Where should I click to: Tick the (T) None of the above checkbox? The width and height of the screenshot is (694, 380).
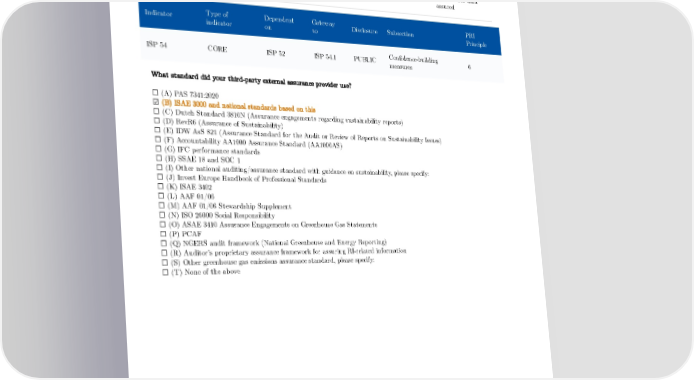165,272
